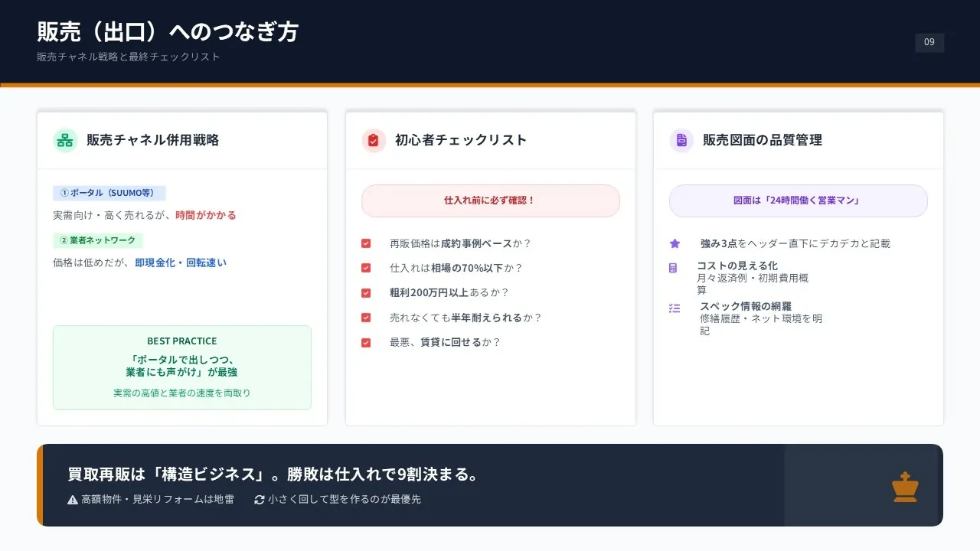The width and height of the screenshot is (980, 551).
Task: Uncheck the 相場の70%以下 checkbox
Action: coord(366,268)
